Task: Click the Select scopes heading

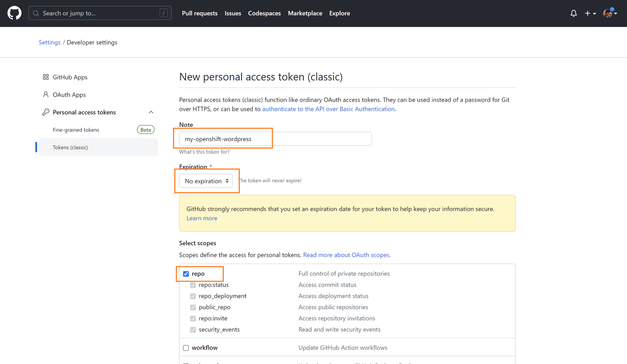Action: tap(197, 243)
